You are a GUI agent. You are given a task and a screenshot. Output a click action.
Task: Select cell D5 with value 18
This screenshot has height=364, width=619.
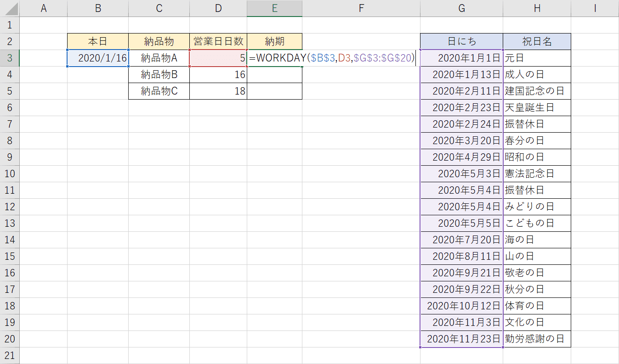click(218, 91)
